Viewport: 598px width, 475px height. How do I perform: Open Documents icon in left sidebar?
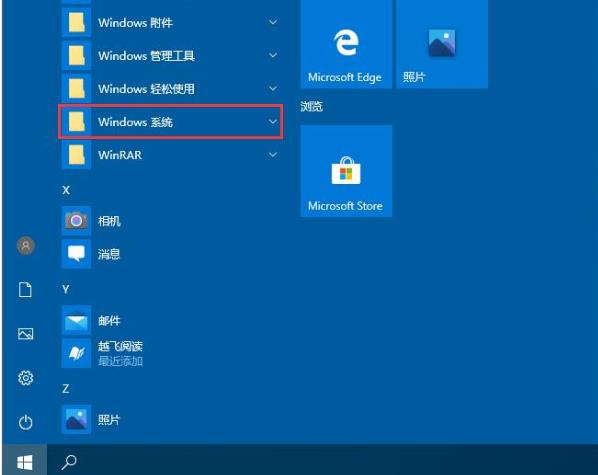click(25, 290)
